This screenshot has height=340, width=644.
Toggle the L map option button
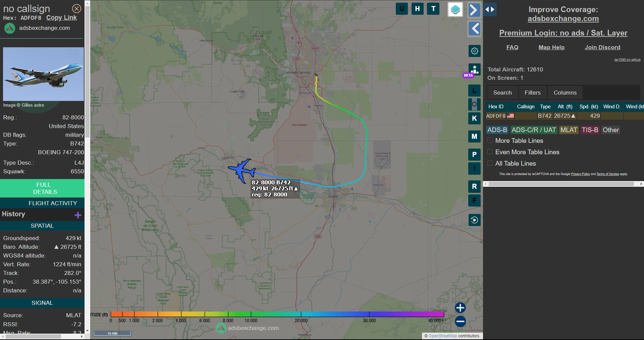(x=474, y=91)
